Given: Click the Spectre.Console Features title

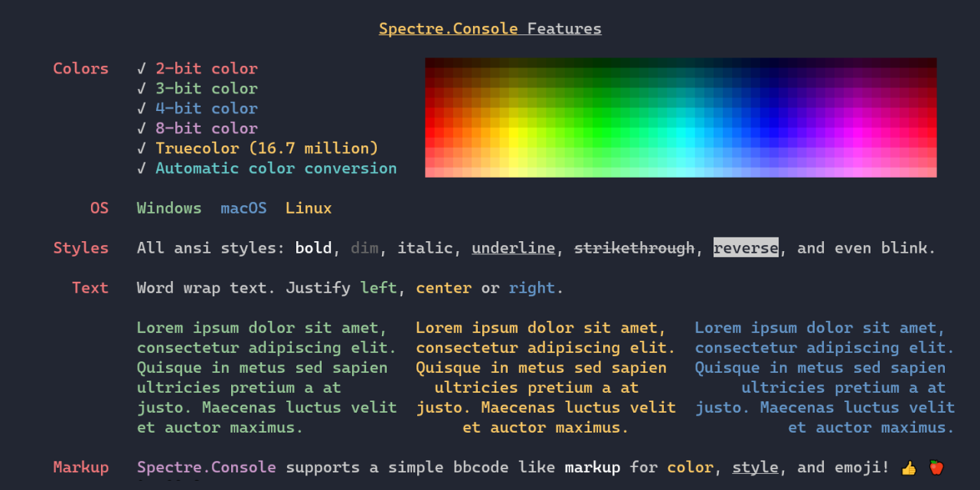Looking at the screenshot, I should [x=490, y=29].
